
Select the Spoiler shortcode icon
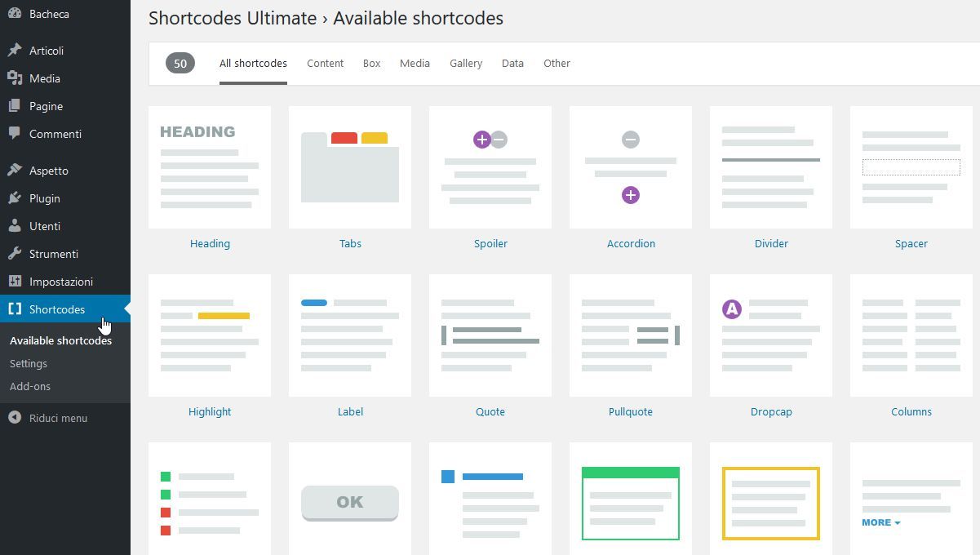pos(490,166)
